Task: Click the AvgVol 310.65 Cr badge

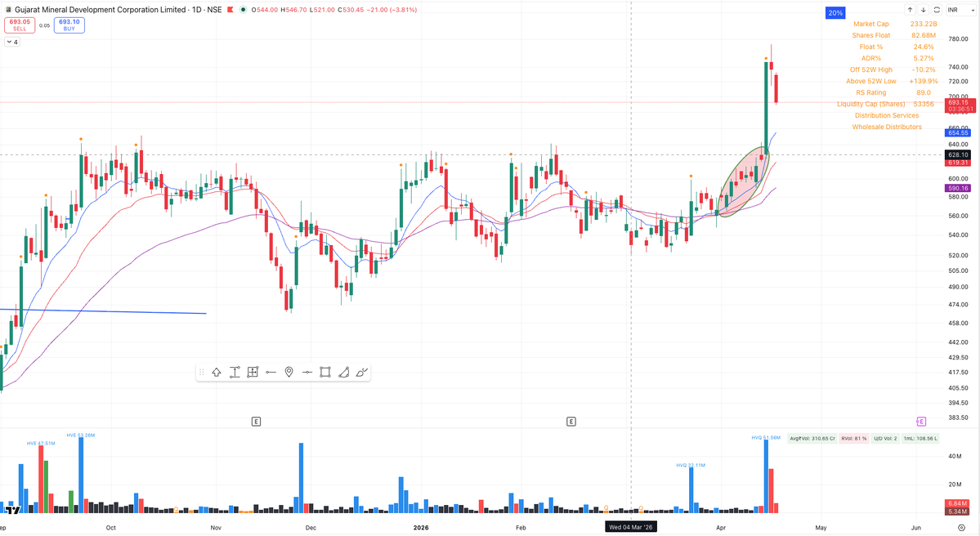Action: click(x=812, y=439)
